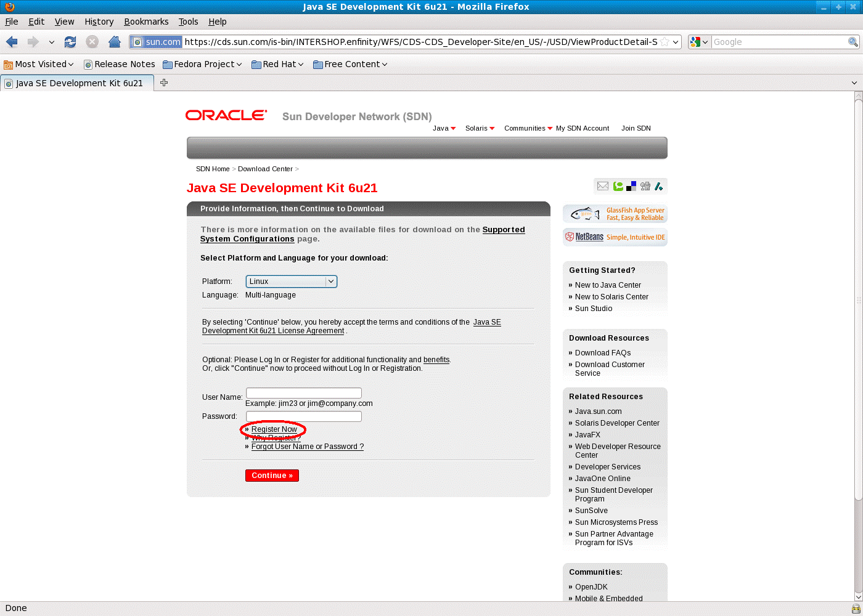Focus the User Name input field
863x616 pixels.
[x=304, y=393]
